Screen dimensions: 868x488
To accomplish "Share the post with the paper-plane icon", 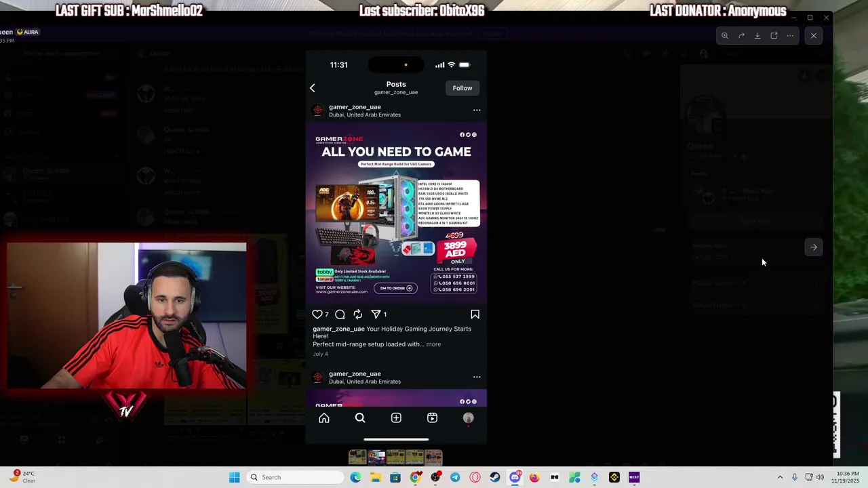I will tap(376, 314).
